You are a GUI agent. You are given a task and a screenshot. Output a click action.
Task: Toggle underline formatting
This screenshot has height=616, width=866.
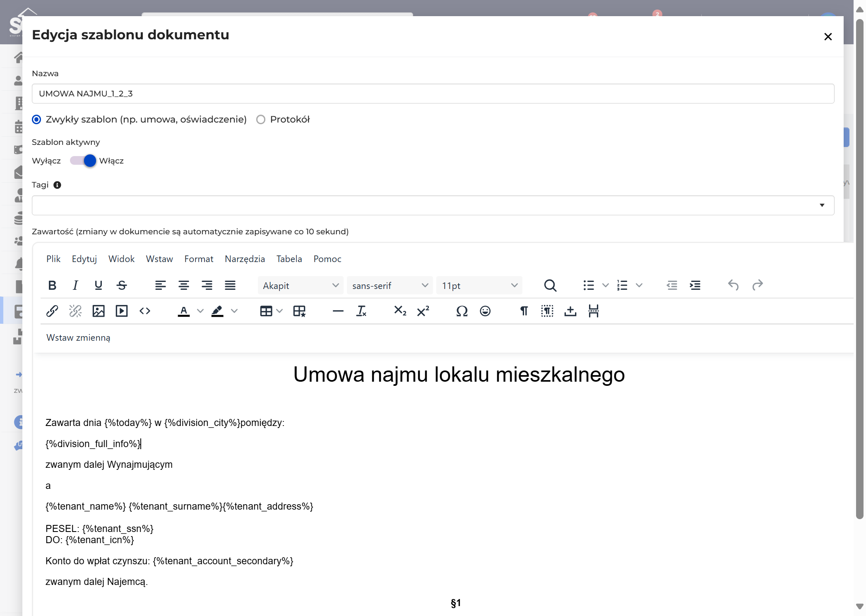point(99,285)
